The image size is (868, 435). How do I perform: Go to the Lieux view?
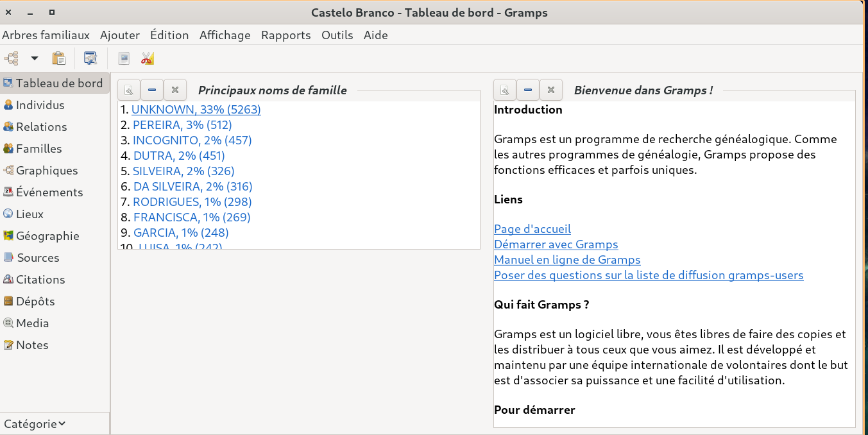coord(23,214)
